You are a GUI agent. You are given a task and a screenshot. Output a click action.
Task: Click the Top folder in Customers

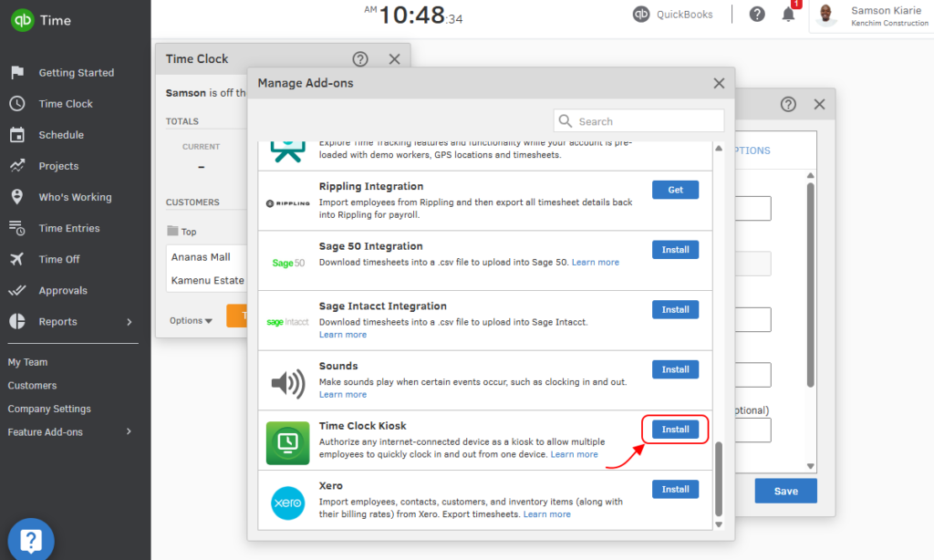coord(182,231)
